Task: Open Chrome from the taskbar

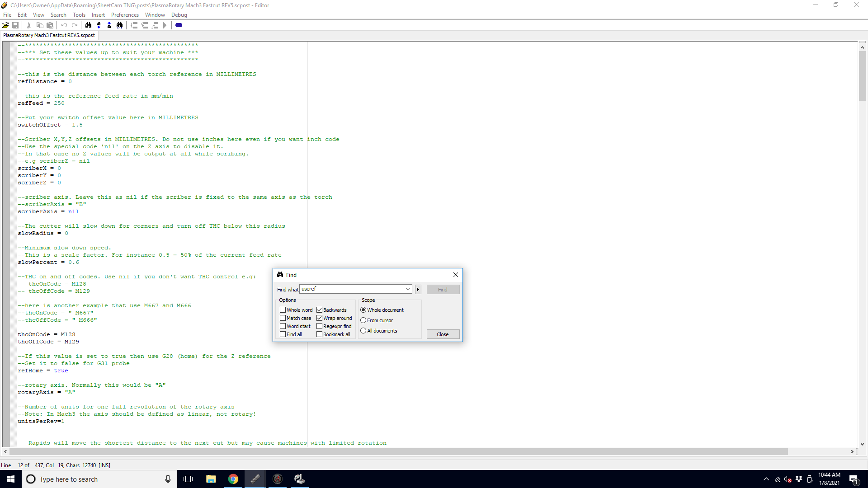Action: 233,479
